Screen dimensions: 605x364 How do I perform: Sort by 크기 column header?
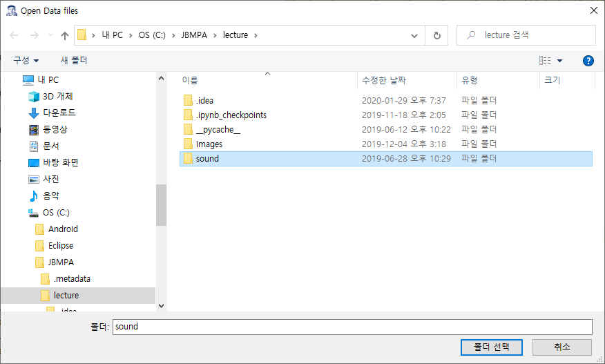(x=552, y=80)
